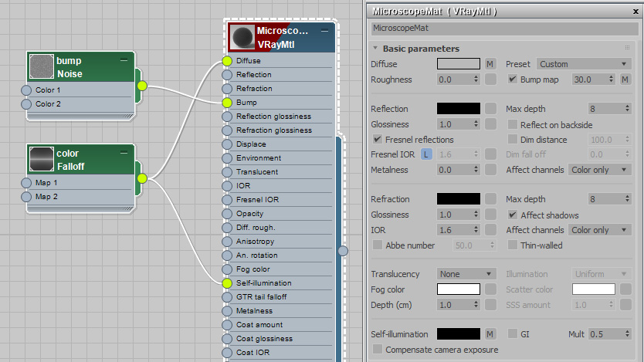Click the MicroscopeMat node preview thumbnail
The image size is (644, 362).
pyautogui.click(x=243, y=37)
